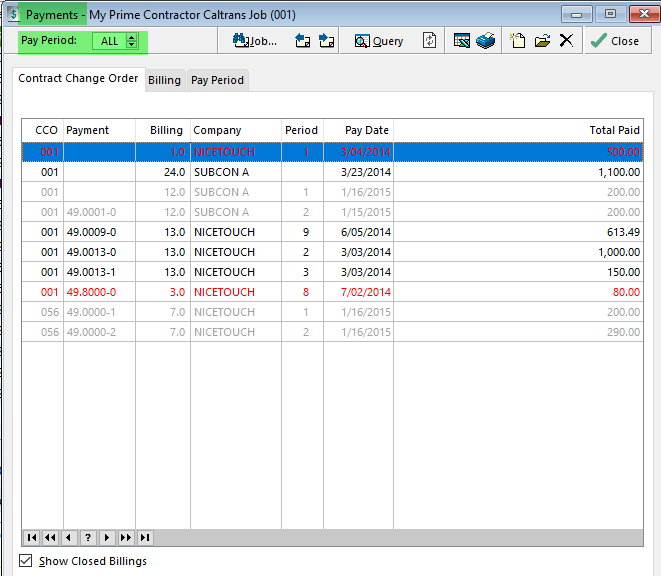Go to next record arrow
The image size is (661, 576).
pyautogui.click(x=107, y=538)
